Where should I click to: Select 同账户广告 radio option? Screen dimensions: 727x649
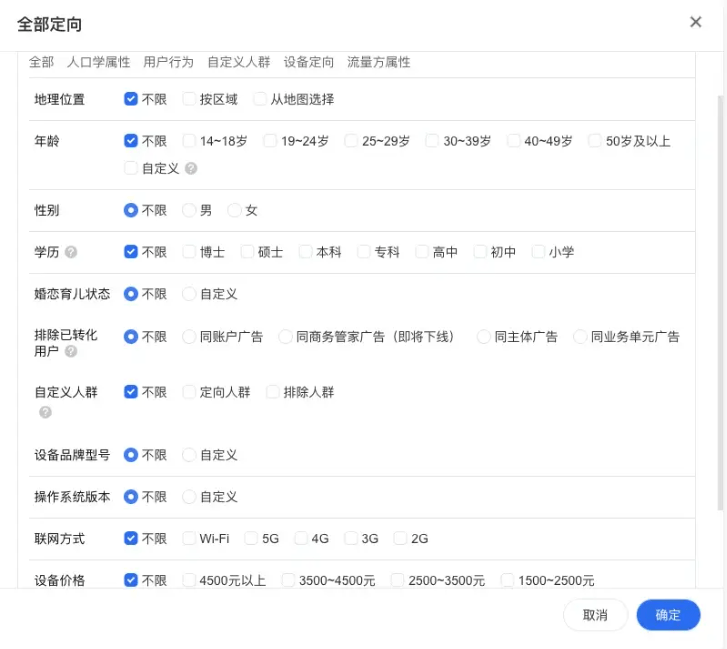coord(189,337)
